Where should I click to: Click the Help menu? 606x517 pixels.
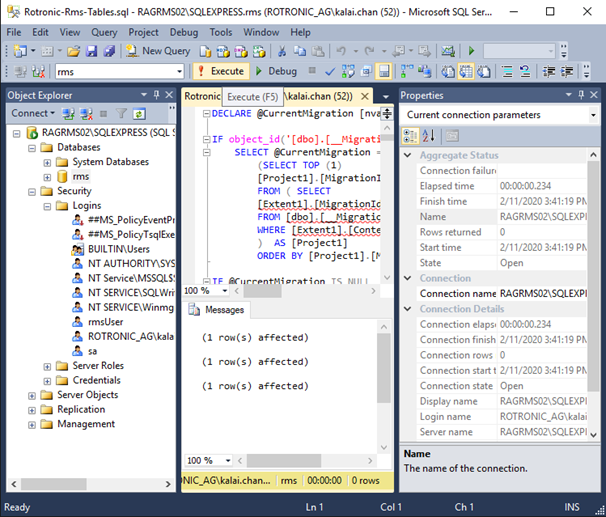301,32
